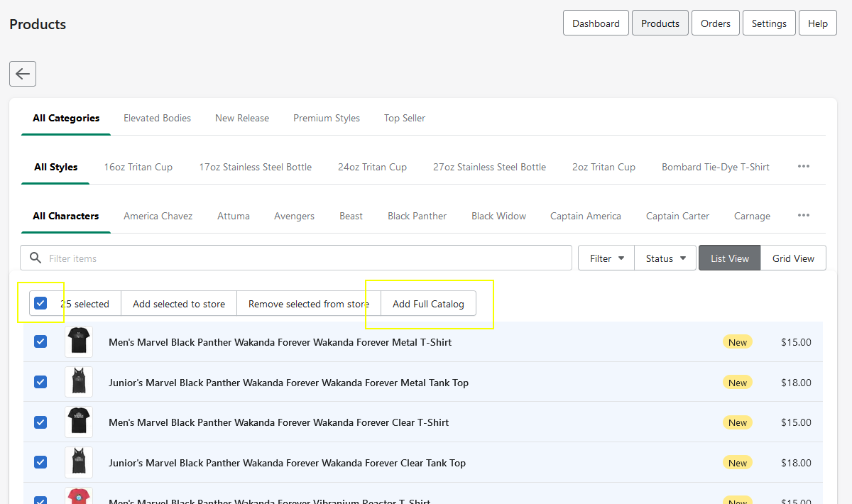Image resolution: width=852 pixels, height=504 pixels.
Task: Filter by Black Panther character
Action: tap(417, 216)
